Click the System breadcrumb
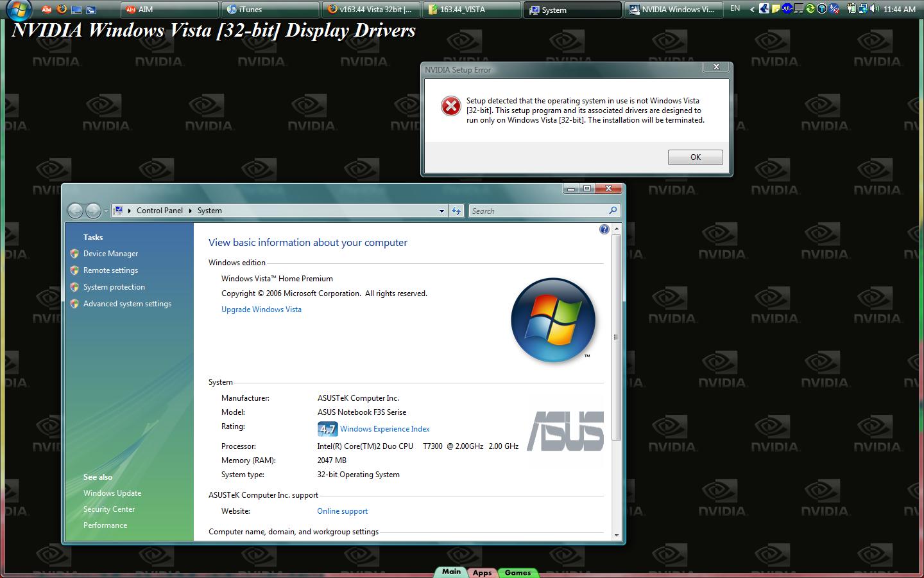 pos(209,211)
